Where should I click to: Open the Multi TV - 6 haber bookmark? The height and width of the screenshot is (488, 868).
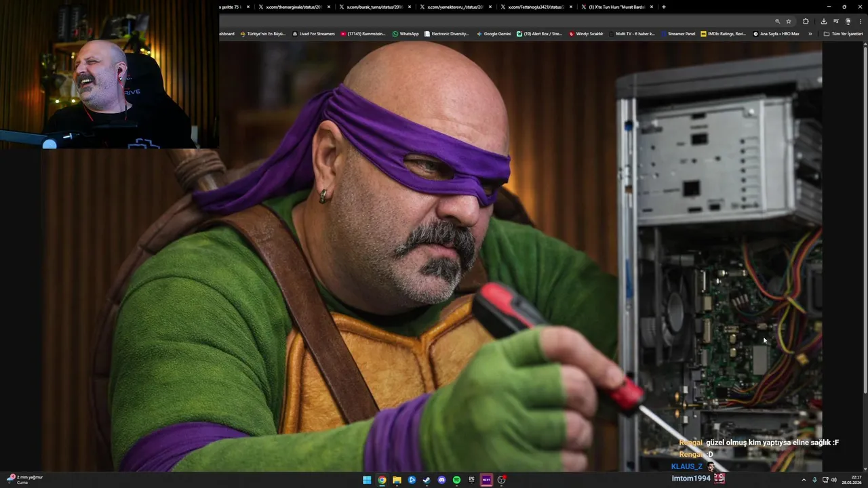(631, 33)
